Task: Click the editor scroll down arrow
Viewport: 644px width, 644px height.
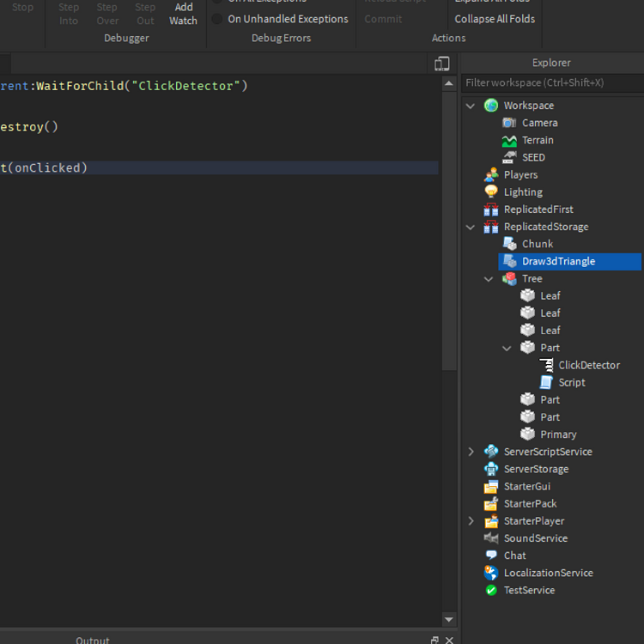Action: point(449,619)
